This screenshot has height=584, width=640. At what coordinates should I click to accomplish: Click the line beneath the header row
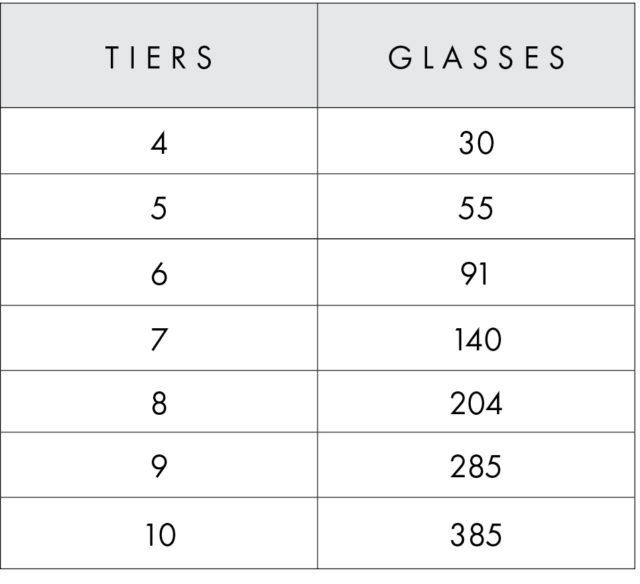(318, 107)
